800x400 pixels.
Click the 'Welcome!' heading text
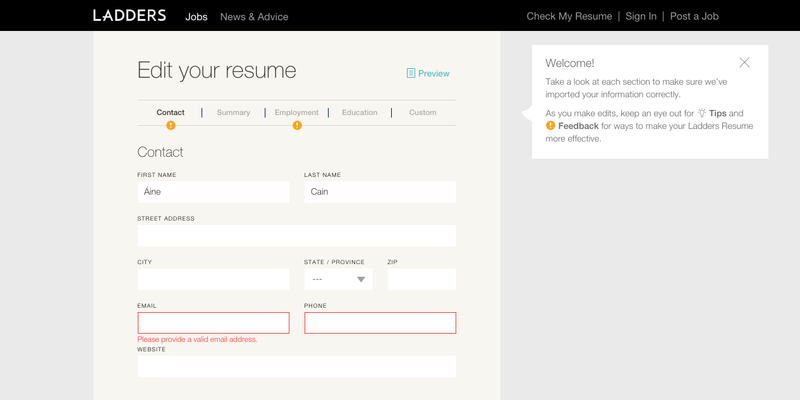(x=570, y=63)
